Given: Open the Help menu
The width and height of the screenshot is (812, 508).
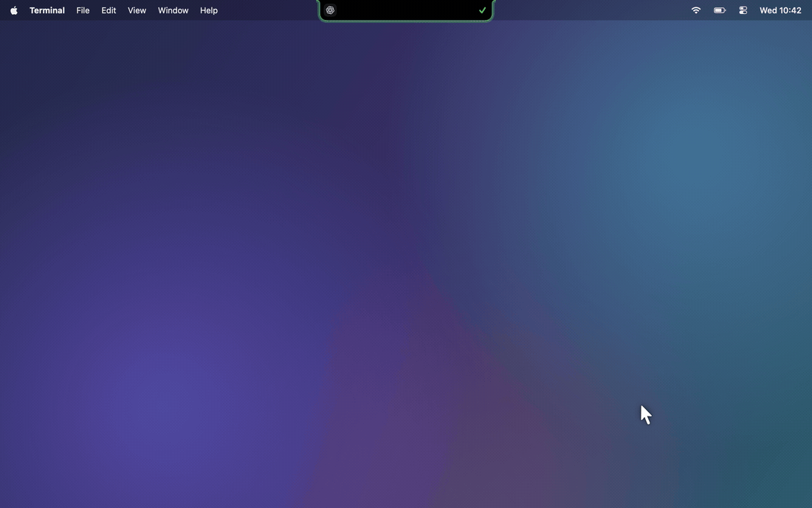Looking at the screenshot, I should 209,10.
